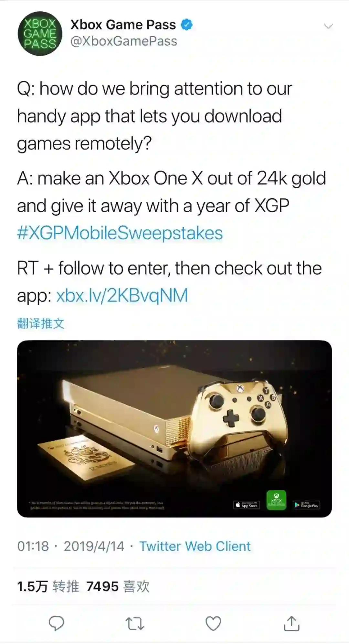Open the Xbox Game Pass profile avatar
This screenshot has width=349, height=644.
tap(40, 34)
